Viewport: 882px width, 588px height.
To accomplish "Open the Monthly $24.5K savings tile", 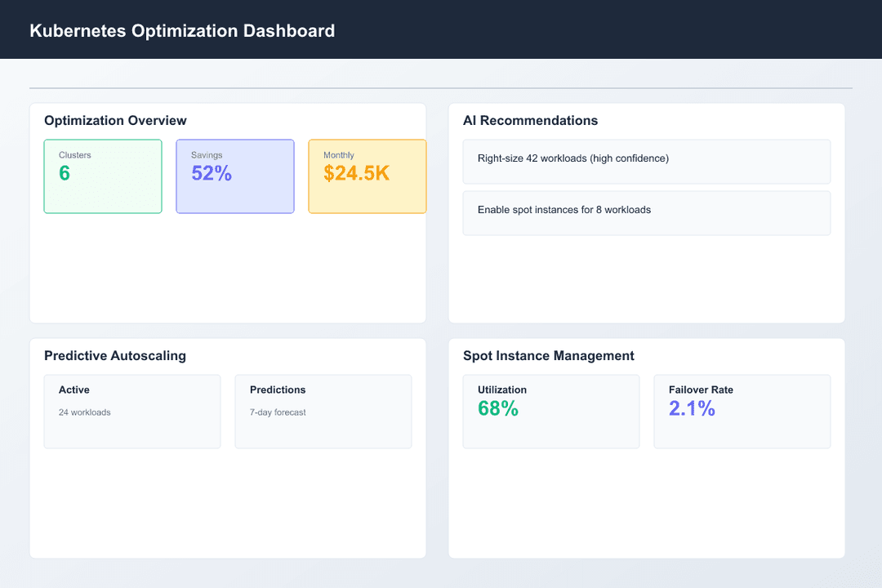I will (x=367, y=176).
